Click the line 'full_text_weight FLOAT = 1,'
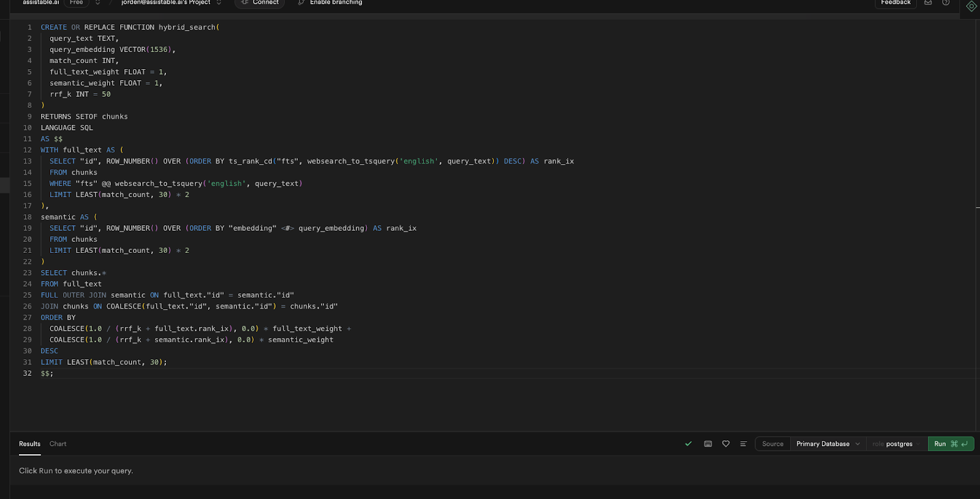Viewport: 980px width, 499px height. 108,72
